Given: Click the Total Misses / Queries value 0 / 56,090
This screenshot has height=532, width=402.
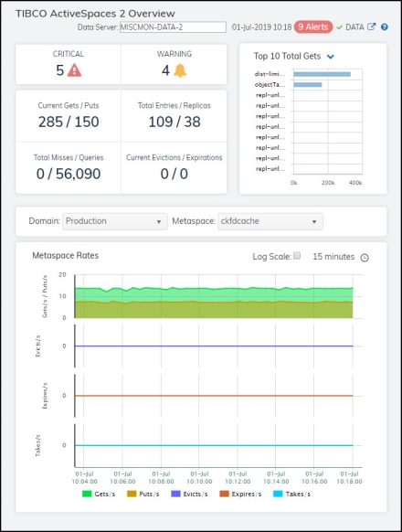Looking at the screenshot, I should (x=69, y=174).
